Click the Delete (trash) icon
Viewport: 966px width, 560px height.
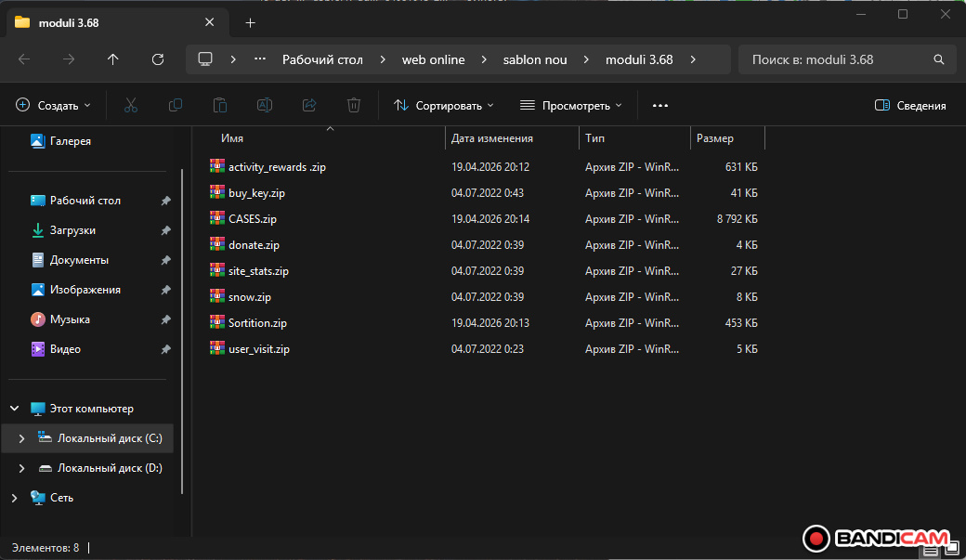pos(353,105)
